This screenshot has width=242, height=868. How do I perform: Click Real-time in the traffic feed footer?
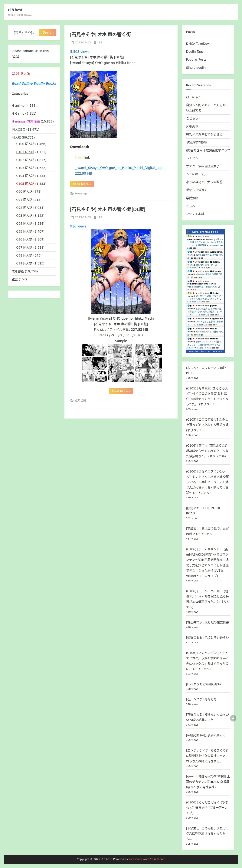193,352
